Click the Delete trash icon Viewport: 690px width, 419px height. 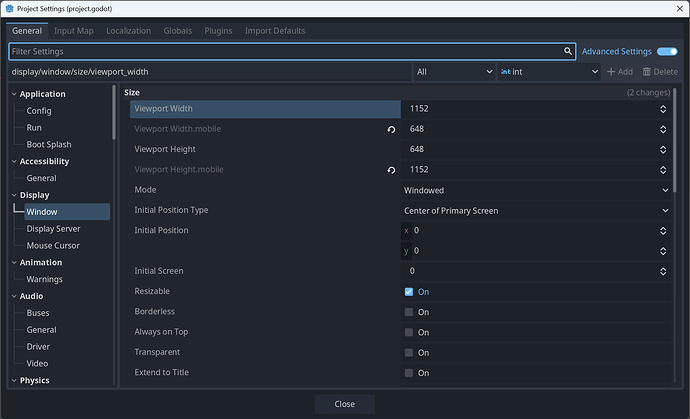646,72
